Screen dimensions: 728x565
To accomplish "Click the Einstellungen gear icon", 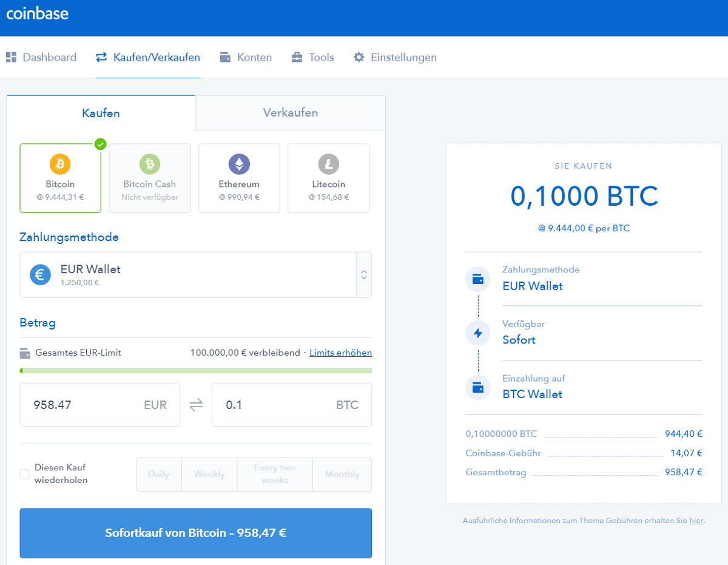I will (359, 58).
